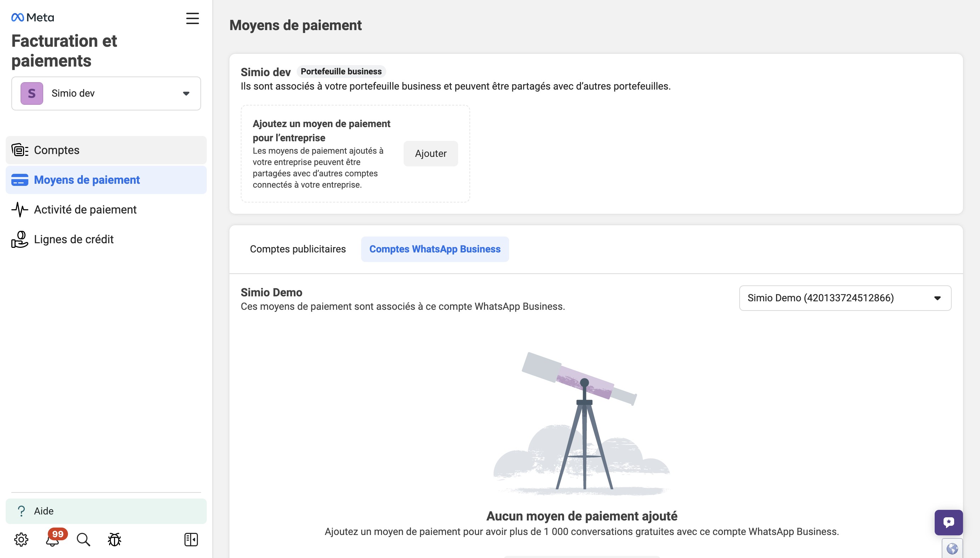Collapse menu with the hamburger icon
The image size is (980, 558).
point(192,18)
